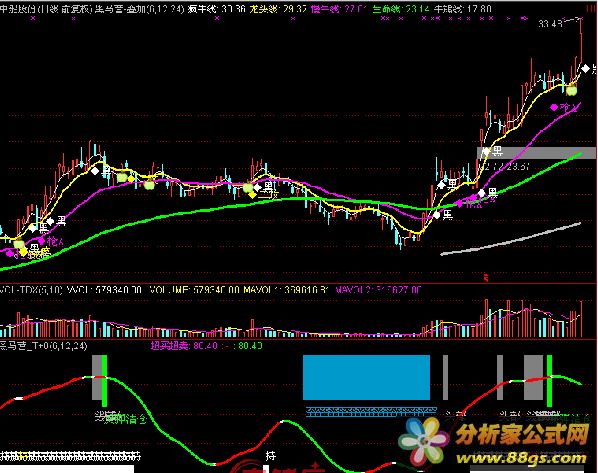Select the VOL-TDX volume indicator header
Image resolution: width=598 pixels, height=473 pixels.
tap(31, 290)
